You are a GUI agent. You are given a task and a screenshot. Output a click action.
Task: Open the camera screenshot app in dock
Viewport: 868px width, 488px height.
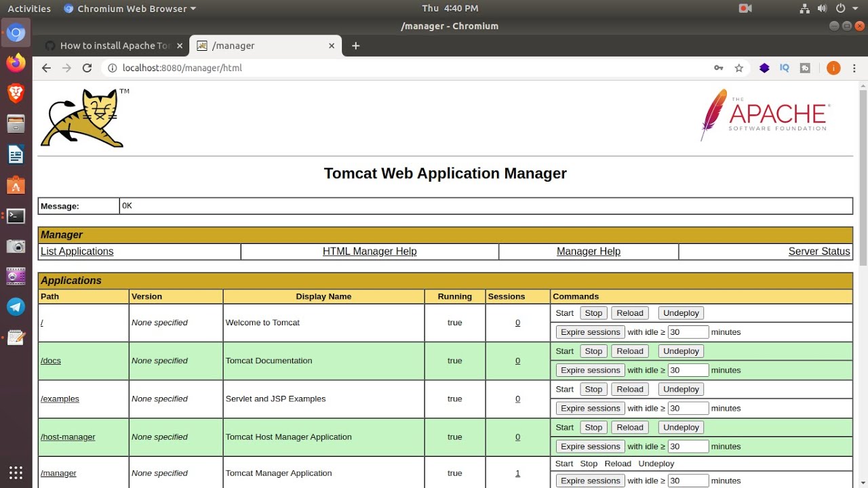[16, 246]
